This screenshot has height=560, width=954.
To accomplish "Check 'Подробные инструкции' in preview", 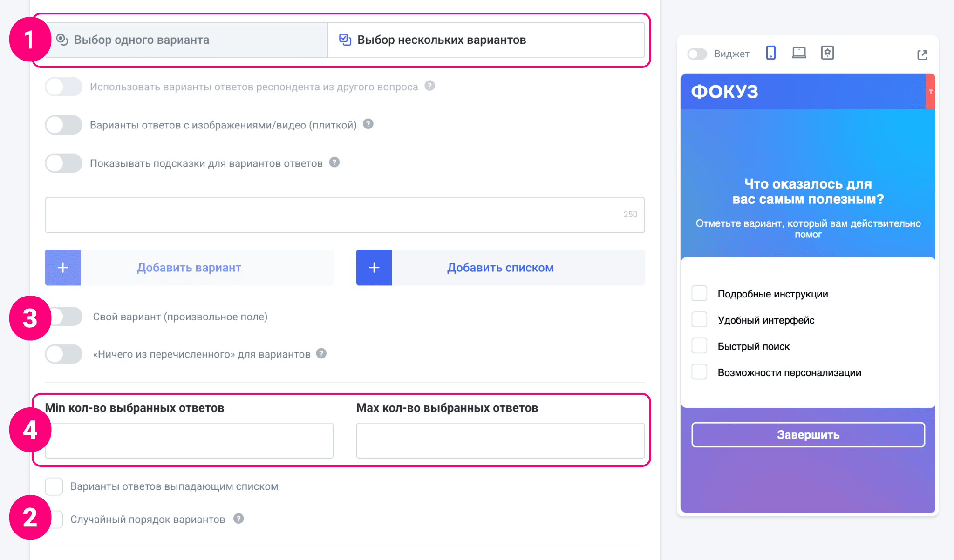I will coord(699,294).
